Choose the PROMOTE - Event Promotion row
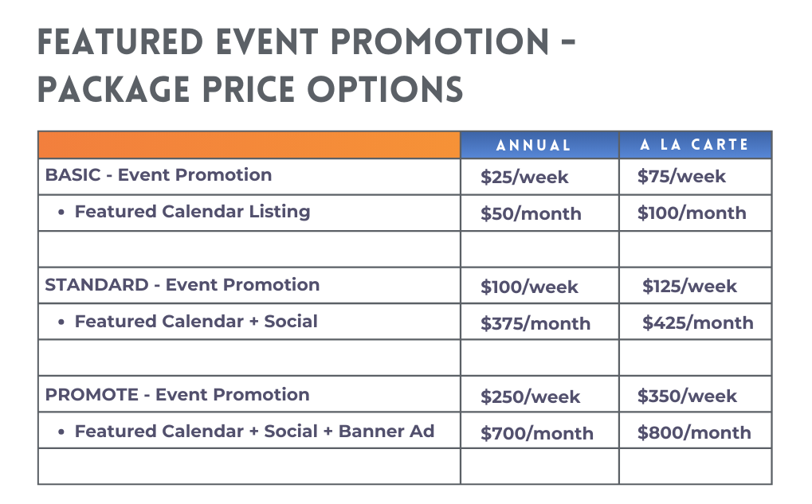 point(178,395)
